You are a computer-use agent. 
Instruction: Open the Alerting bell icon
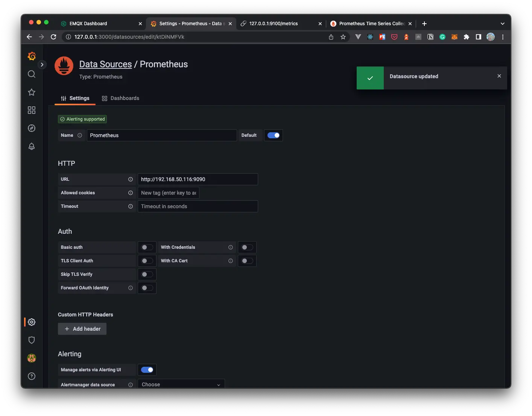pyautogui.click(x=32, y=146)
